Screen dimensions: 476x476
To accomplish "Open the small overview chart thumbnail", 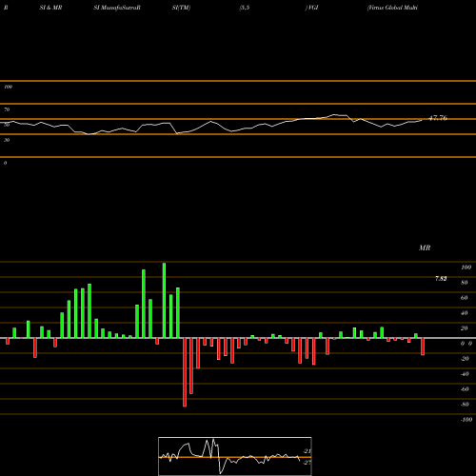I will tap(235, 456).
